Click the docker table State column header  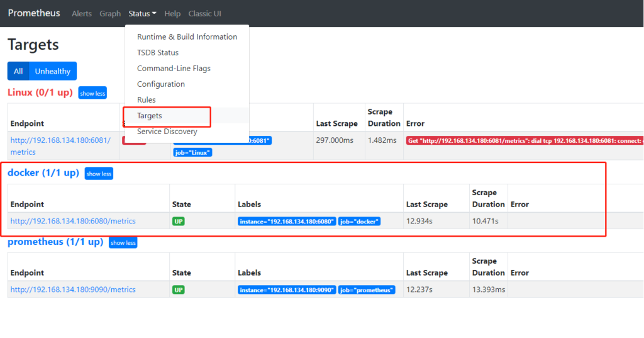(x=182, y=205)
